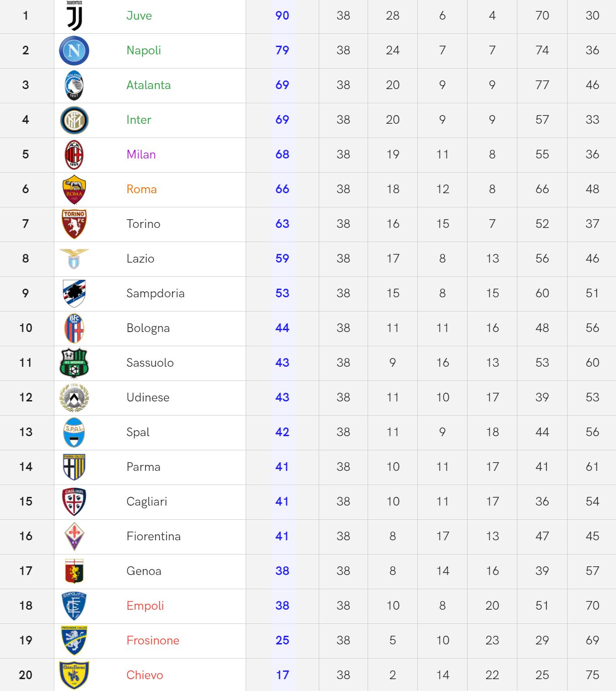Screen dimensions: 616x691
Task: Select the Sampdoria team badge
Action: pyautogui.click(x=74, y=293)
